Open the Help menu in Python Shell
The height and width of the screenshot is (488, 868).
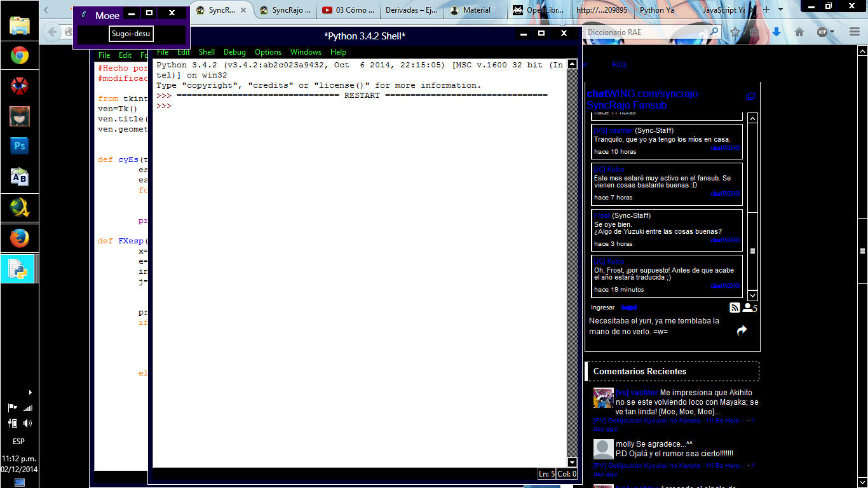click(x=338, y=52)
